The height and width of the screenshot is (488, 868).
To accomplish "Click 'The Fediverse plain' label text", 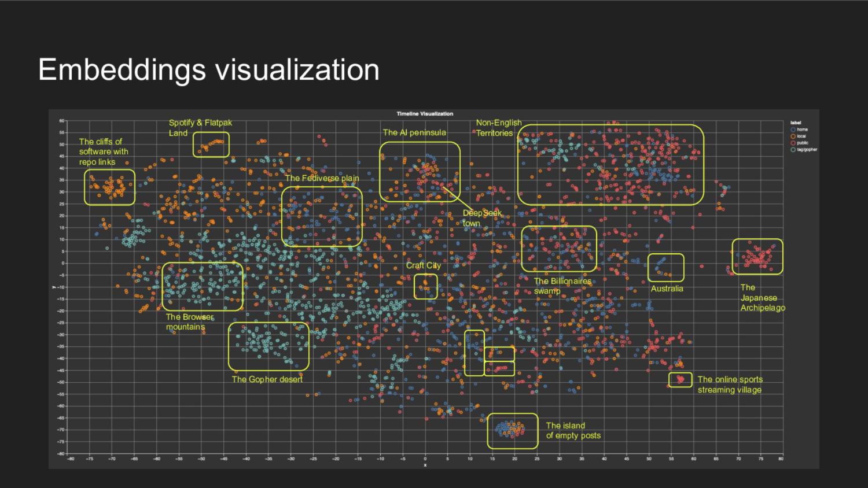I will click(x=322, y=178).
